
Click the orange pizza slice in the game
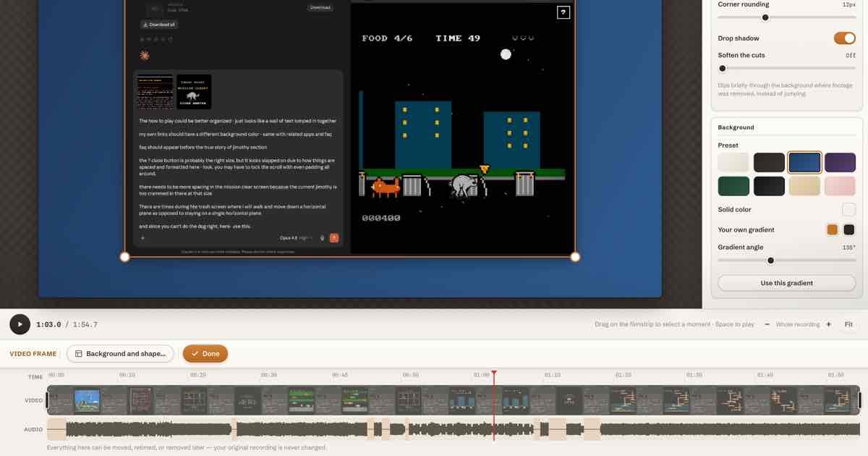coord(485,169)
